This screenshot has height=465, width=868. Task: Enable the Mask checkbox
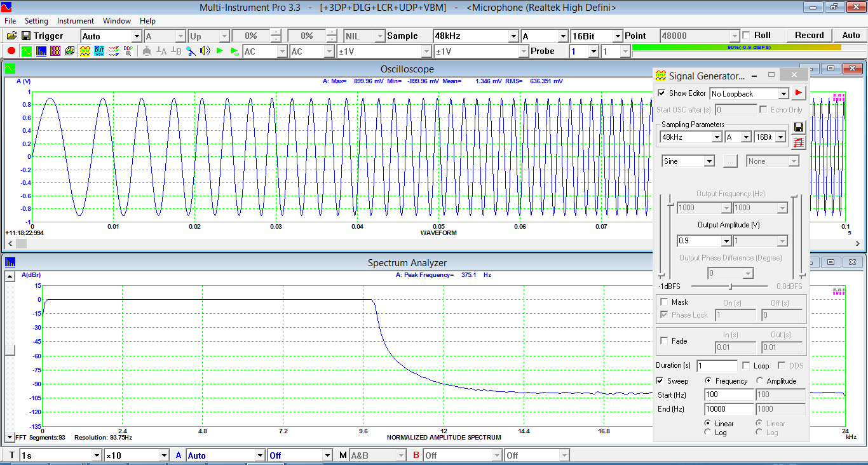tap(665, 302)
